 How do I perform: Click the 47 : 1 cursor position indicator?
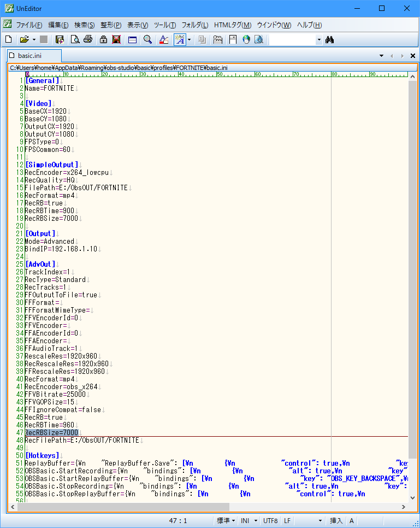(x=178, y=520)
